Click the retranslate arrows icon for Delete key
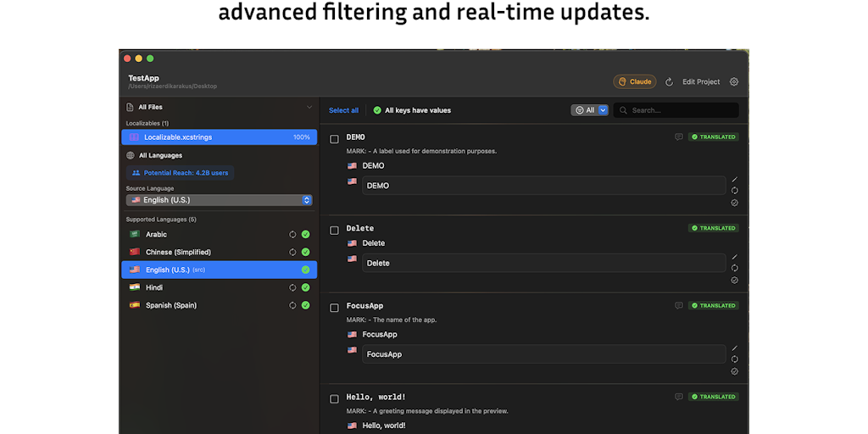Screen dimensions: 868x434 [734, 268]
